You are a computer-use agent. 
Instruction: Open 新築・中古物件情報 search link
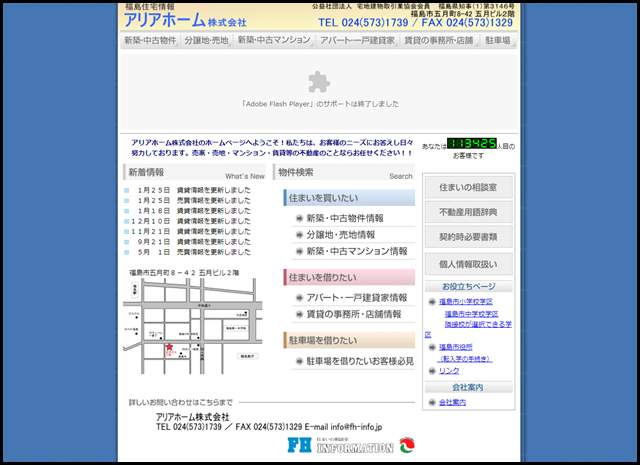(x=345, y=218)
